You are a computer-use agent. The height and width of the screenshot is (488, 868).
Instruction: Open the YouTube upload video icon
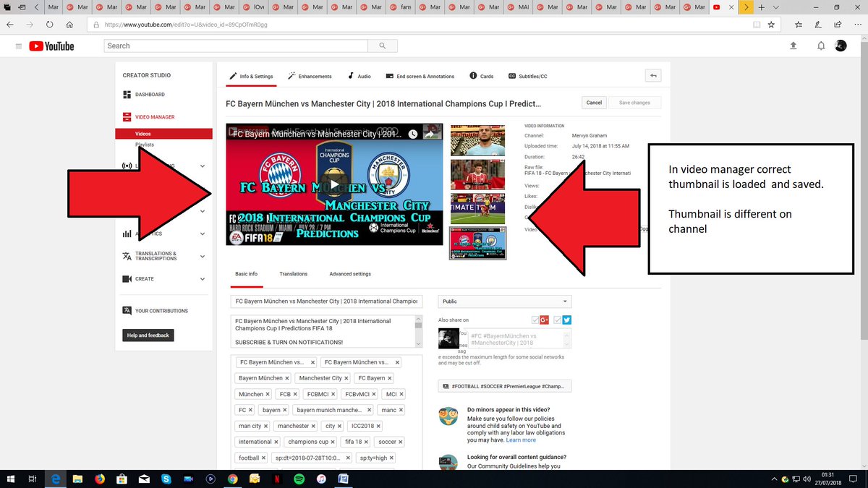click(793, 46)
